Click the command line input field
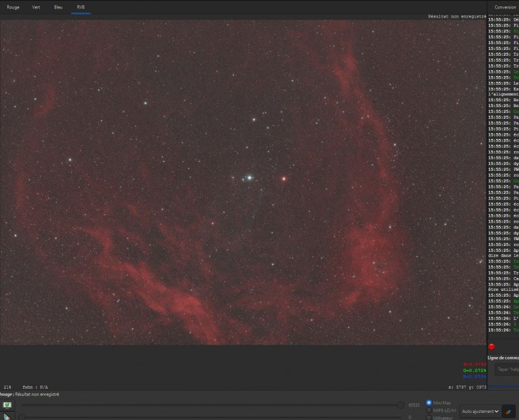 [x=507, y=369]
